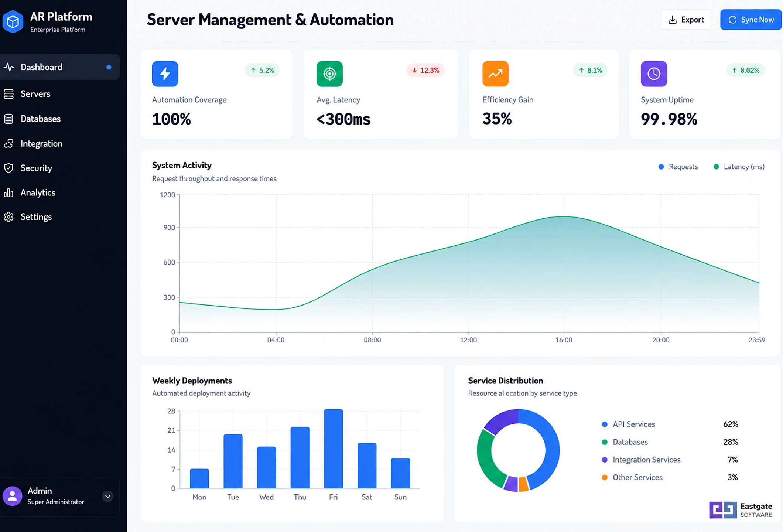Go to the Analytics section
The image size is (783, 532).
point(60,193)
